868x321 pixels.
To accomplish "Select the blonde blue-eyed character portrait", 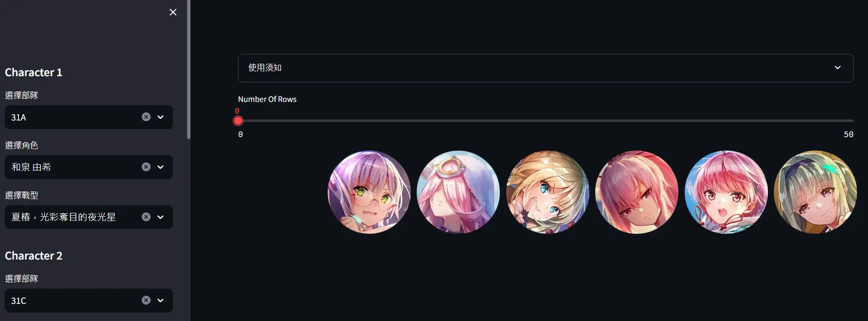I will point(548,192).
